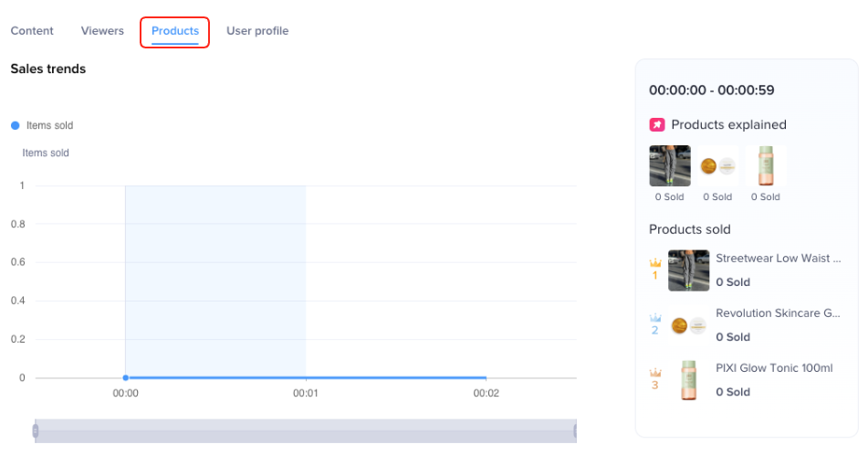This screenshot has height=455, width=868.
Task: Click right handle of chart range slider
Action: (x=575, y=430)
